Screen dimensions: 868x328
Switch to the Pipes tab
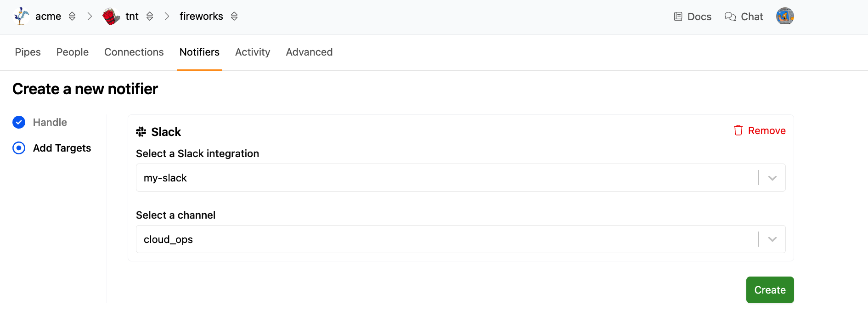(28, 52)
